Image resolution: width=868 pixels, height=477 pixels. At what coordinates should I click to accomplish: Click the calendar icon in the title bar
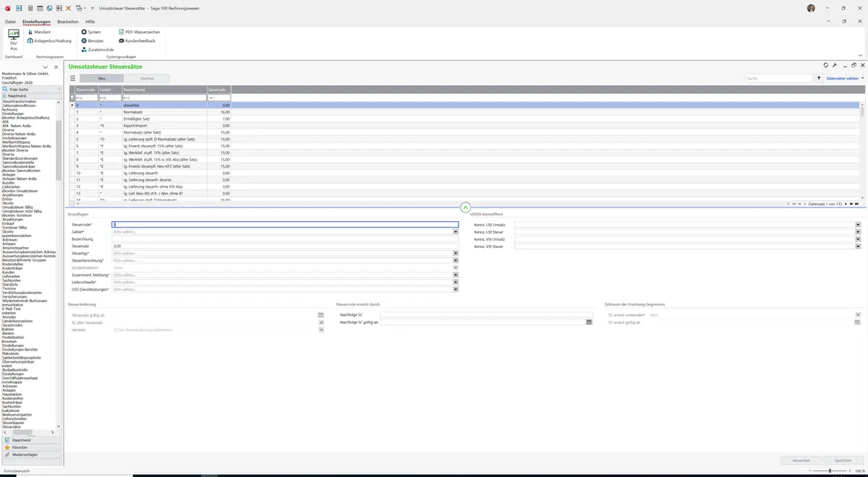point(39,7)
